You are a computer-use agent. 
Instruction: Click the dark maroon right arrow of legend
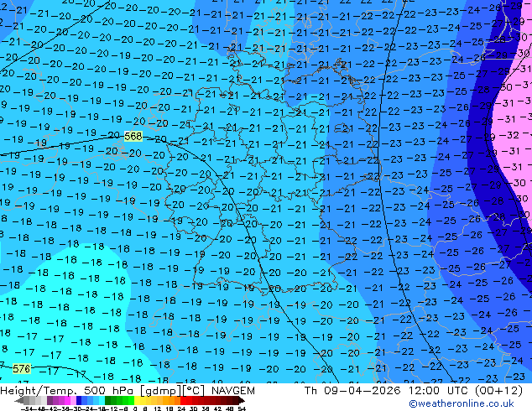(x=242, y=400)
